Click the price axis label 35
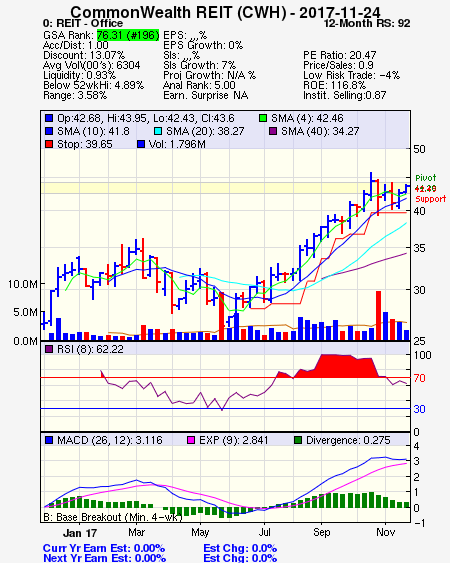450x563 pixels. coord(419,248)
